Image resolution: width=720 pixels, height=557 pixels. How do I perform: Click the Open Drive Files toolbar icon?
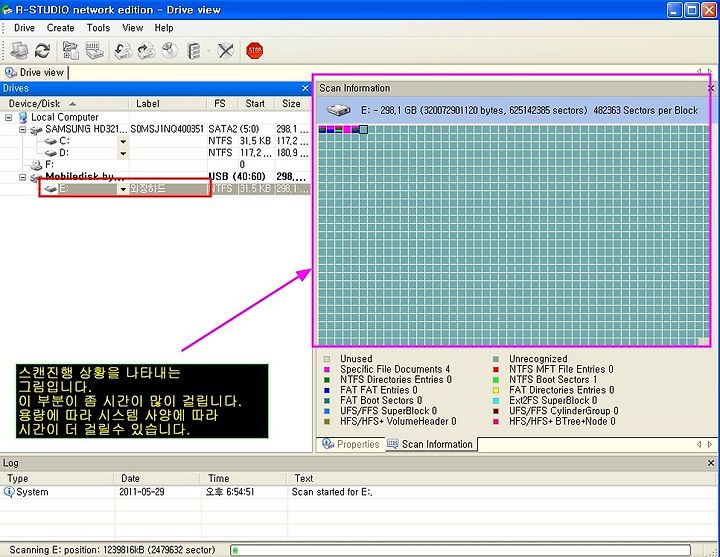[71, 51]
